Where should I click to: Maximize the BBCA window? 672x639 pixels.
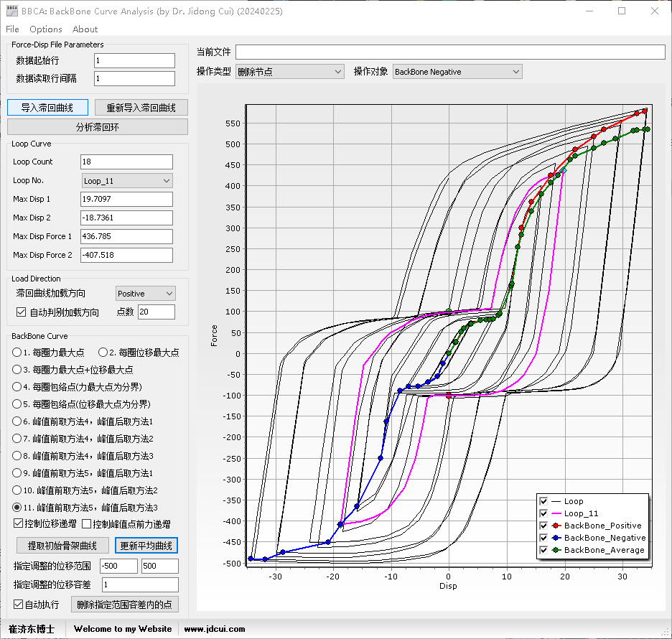click(622, 11)
